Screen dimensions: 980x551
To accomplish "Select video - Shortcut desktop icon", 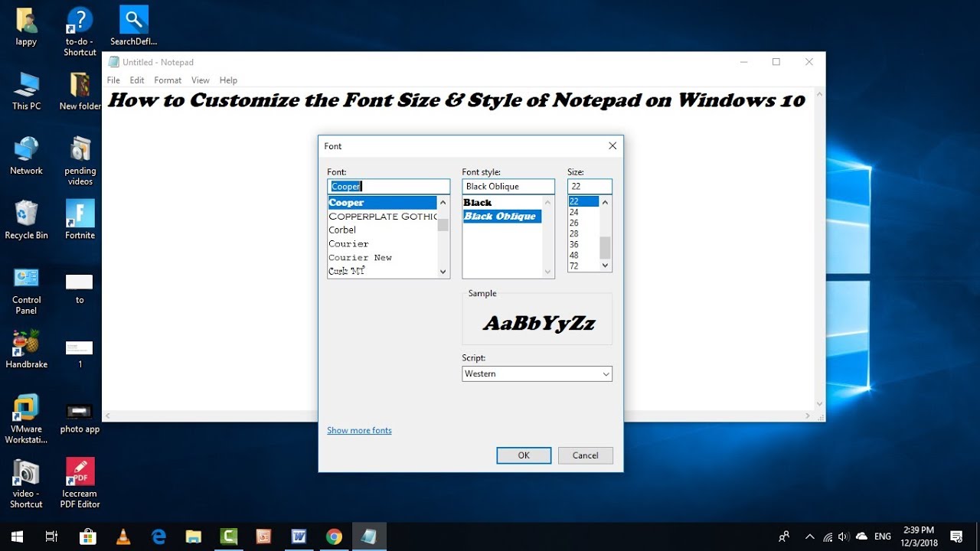I will pyautogui.click(x=26, y=484).
